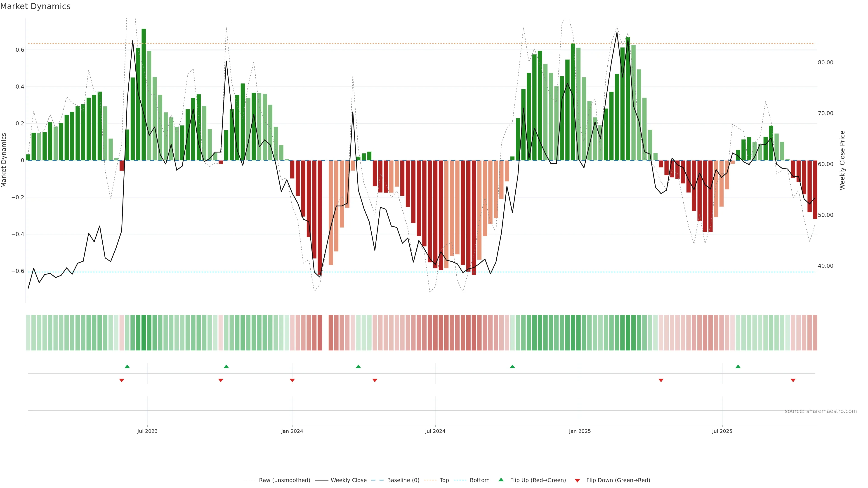Hide the Baseline (0) legend series
This screenshot has width=868, height=488.
tap(403, 480)
